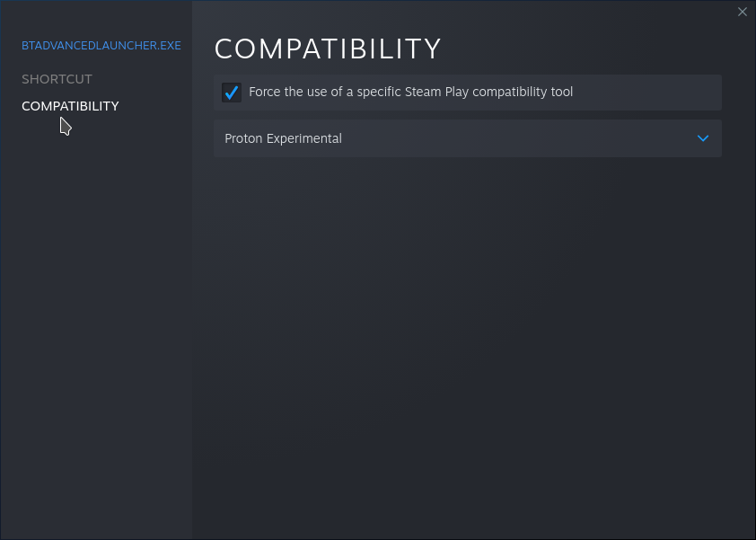Click the BTADVANCEDLAUNCHER.EXE title link

(101, 45)
